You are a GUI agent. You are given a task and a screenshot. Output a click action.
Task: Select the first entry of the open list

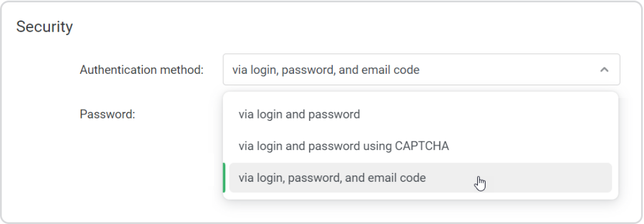point(420,114)
